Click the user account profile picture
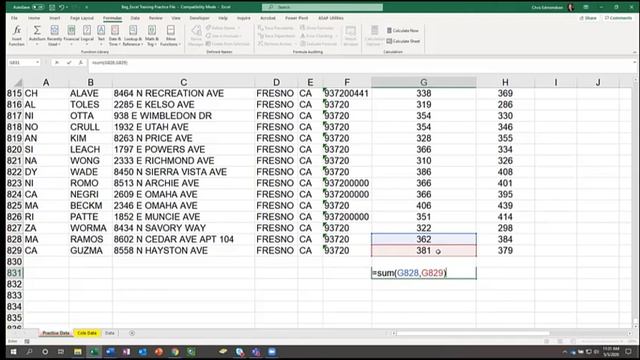The width and height of the screenshot is (640, 360). click(571, 7)
